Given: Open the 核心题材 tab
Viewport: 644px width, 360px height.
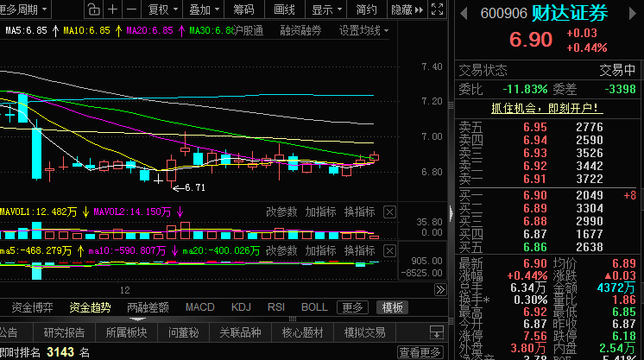Looking at the screenshot, I should [x=303, y=332].
